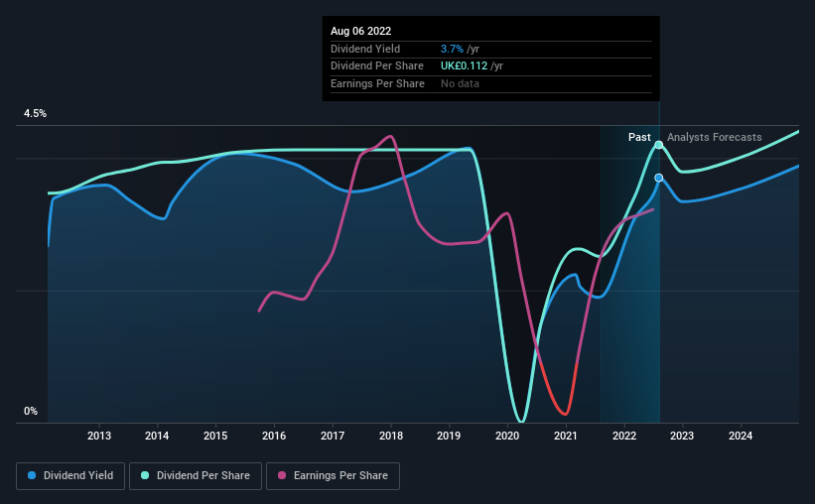
Task: Click the Analysts Forecasts label
Action: pos(714,137)
